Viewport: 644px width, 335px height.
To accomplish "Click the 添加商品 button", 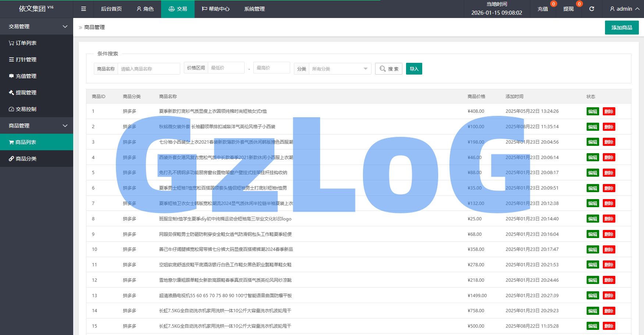I will pos(622,28).
